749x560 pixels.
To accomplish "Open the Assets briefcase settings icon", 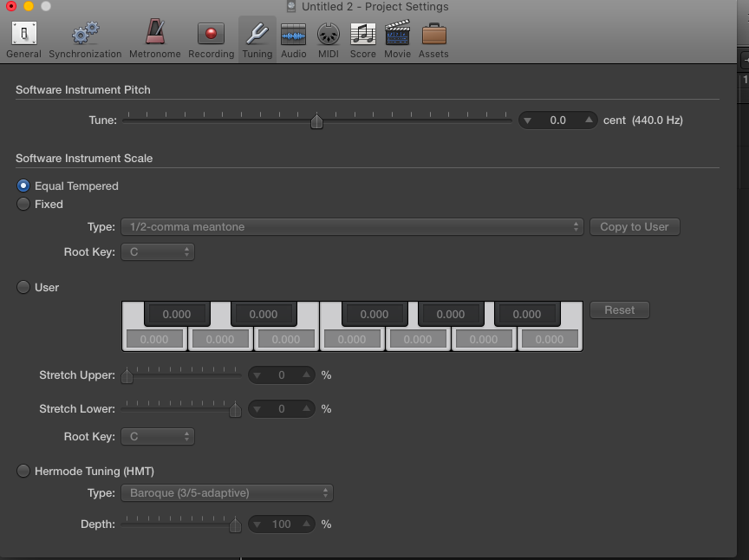I will (433, 40).
